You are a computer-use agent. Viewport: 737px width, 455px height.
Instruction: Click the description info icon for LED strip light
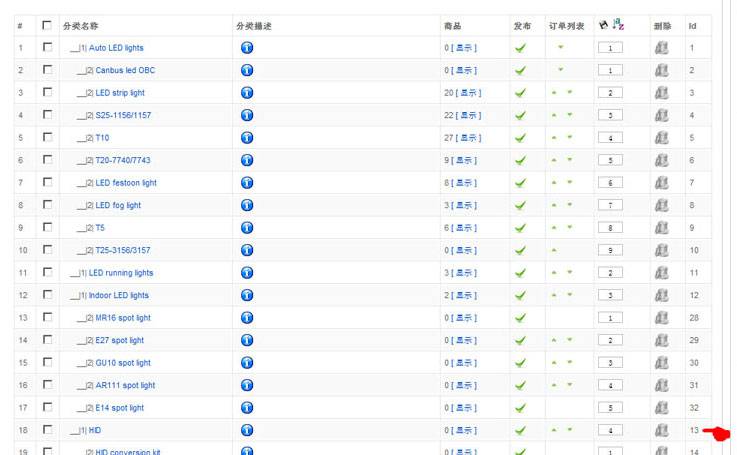click(247, 93)
